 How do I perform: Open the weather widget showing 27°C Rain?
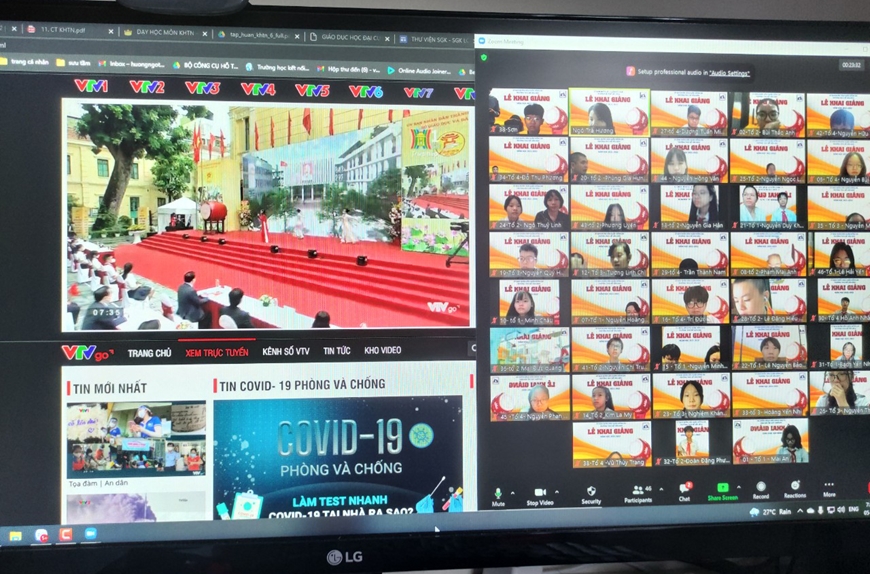[770, 511]
